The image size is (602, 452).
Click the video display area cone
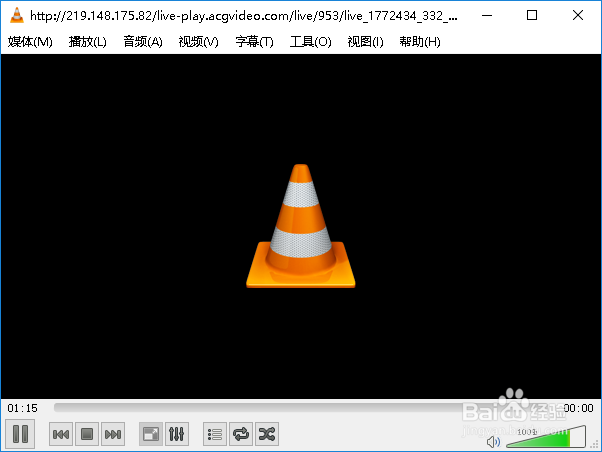(x=301, y=226)
